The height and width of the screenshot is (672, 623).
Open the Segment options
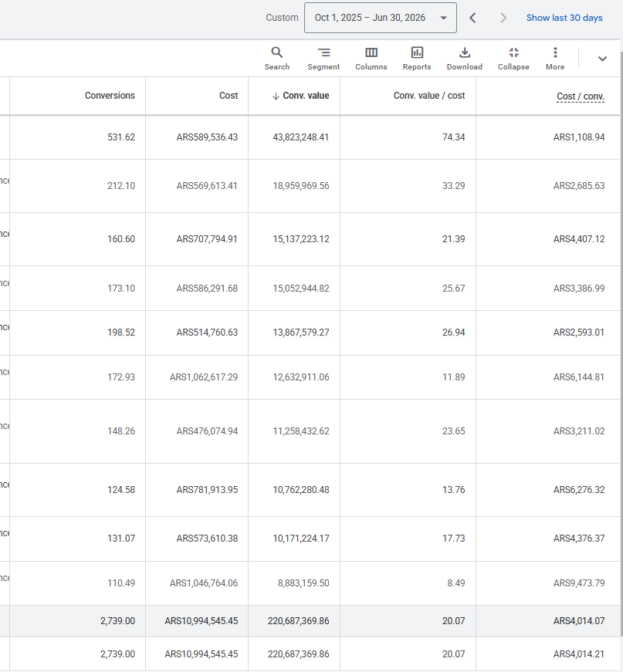pos(323,59)
